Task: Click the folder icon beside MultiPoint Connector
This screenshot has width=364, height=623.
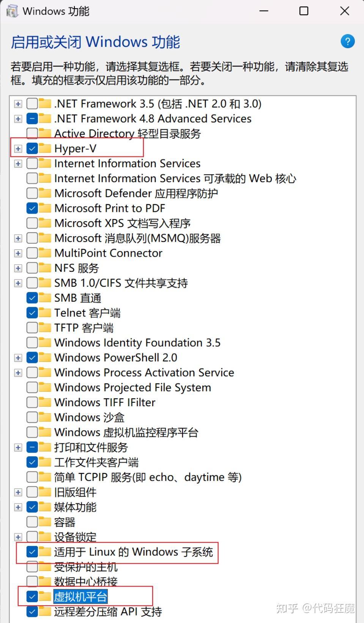Action: 44,253
